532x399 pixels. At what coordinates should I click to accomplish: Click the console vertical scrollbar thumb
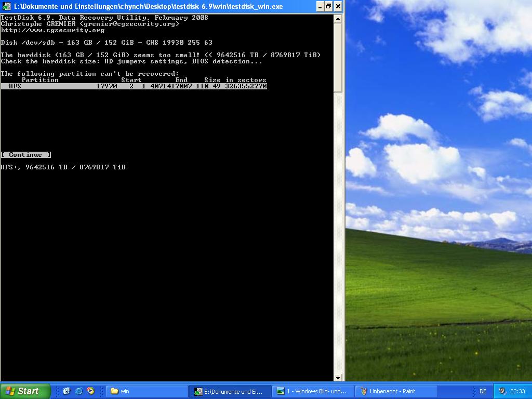(338, 58)
